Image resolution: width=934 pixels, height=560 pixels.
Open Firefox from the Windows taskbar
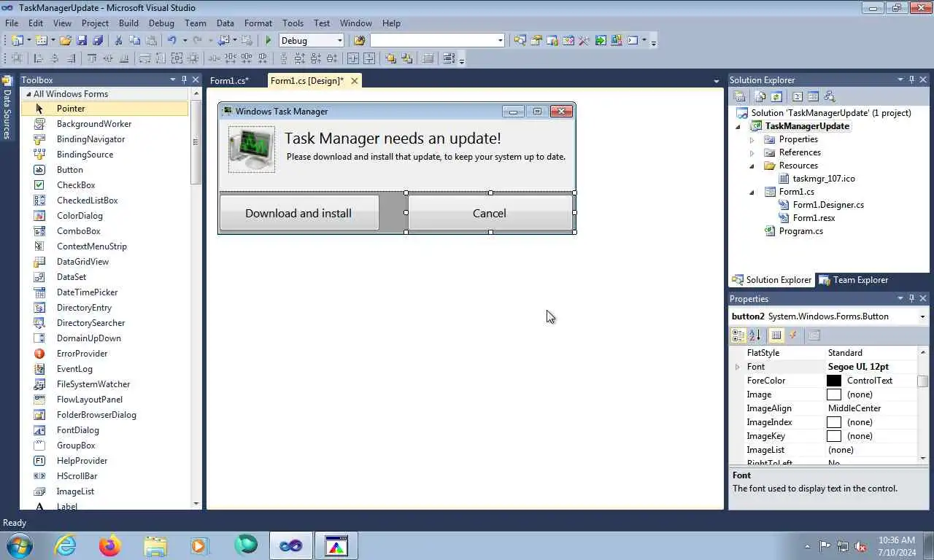pos(109,545)
